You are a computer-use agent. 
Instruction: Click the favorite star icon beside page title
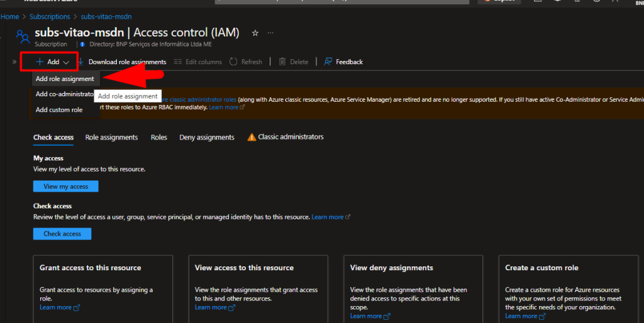[x=255, y=33]
